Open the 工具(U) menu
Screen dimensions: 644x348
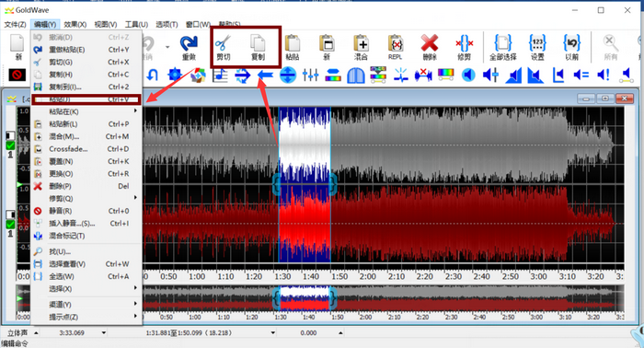(x=136, y=25)
